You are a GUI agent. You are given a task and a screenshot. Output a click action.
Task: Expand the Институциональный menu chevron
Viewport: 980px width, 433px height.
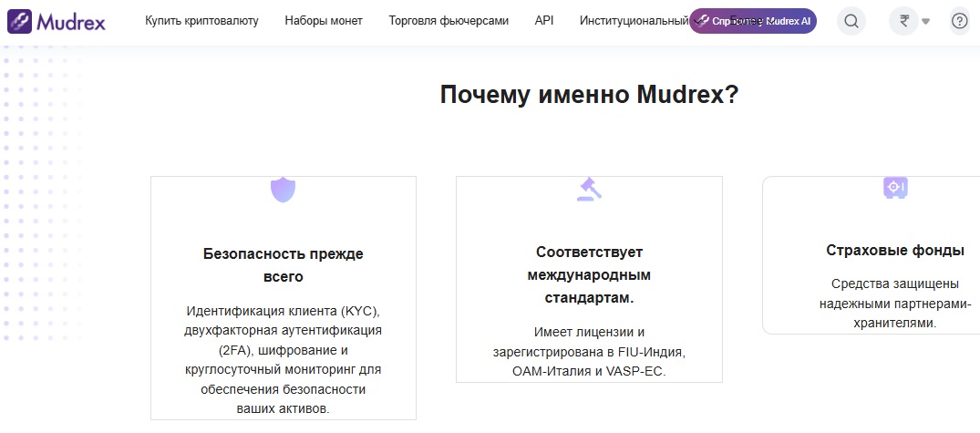click(x=697, y=21)
